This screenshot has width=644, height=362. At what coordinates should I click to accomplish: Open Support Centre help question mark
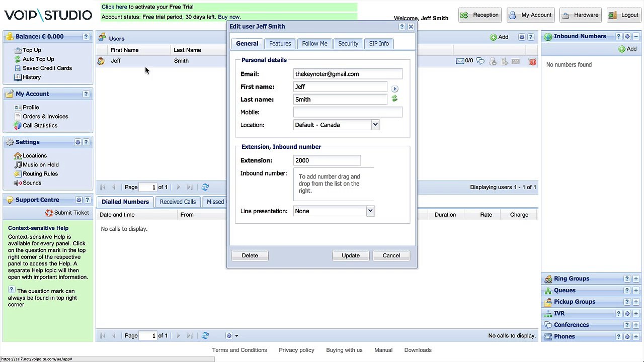click(x=87, y=200)
